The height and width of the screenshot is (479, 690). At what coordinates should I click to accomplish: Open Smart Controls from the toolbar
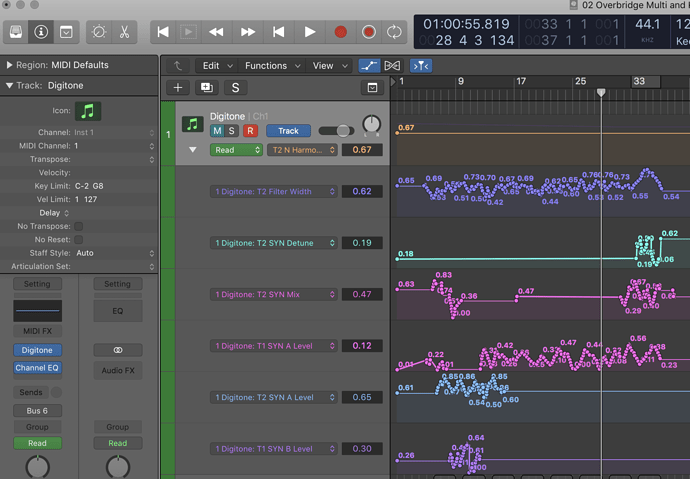point(98,32)
